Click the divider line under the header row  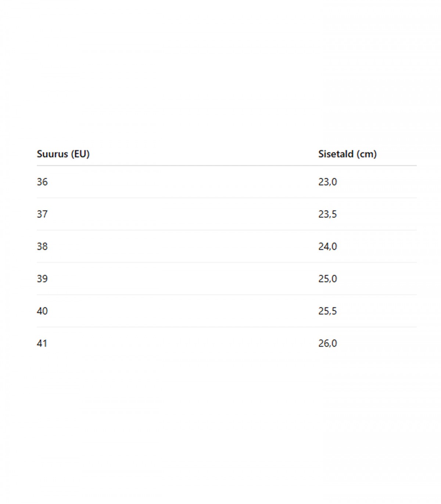(x=226, y=166)
